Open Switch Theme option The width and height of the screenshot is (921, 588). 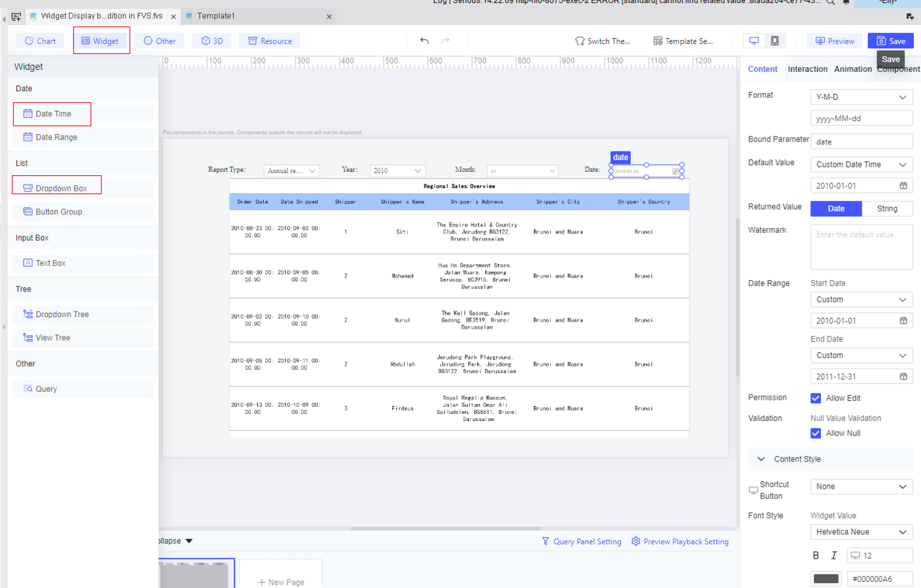(x=602, y=41)
